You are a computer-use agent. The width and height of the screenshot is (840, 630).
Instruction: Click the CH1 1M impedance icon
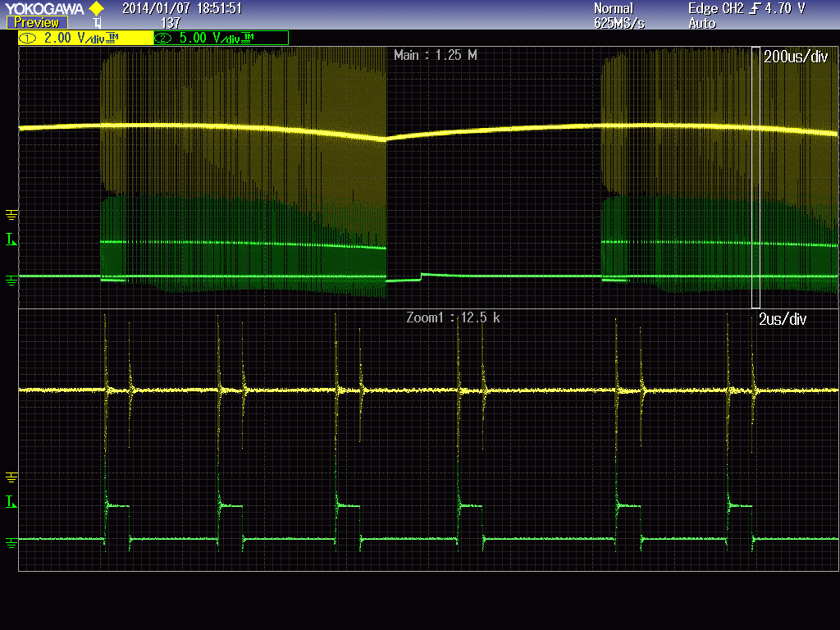112,38
